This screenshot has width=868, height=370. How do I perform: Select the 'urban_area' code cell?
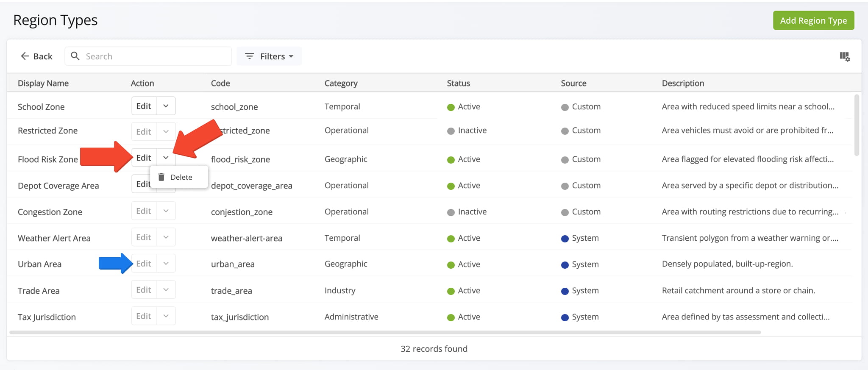click(x=233, y=264)
